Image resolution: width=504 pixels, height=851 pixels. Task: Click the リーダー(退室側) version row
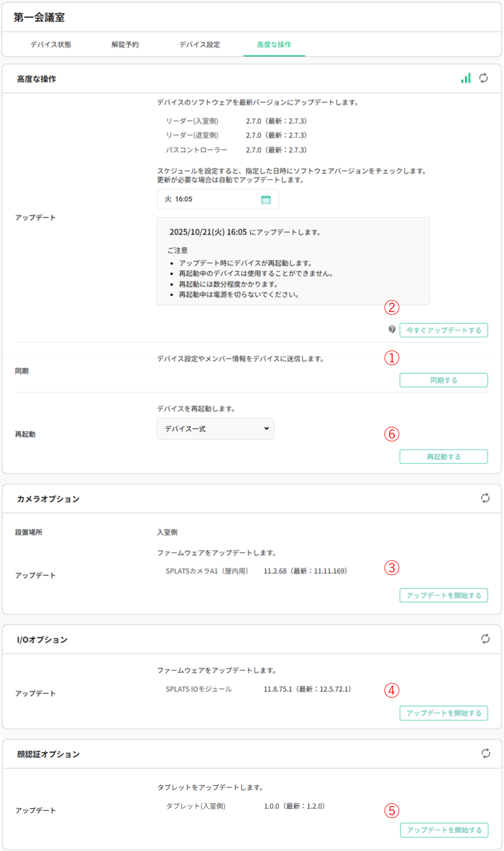click(x=236, y=135)
